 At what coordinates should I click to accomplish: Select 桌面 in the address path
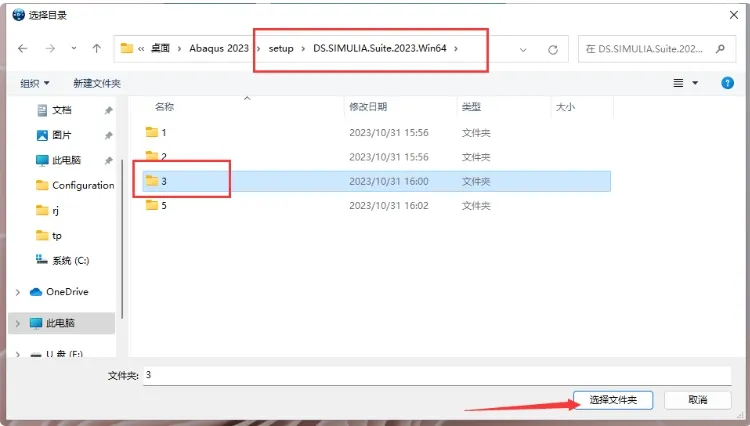click(160, 48)
